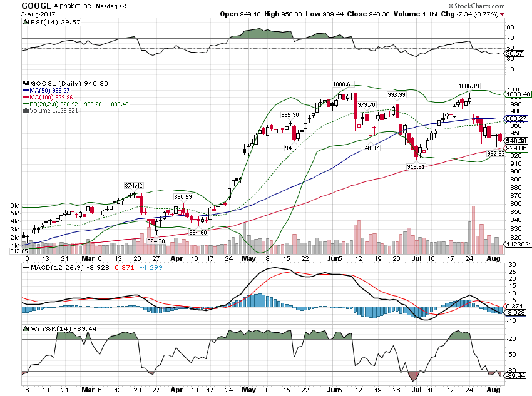The height and width of the screenshot is (396, 532).
Task: Click the volume bars icon beside Volume 1,123,921
Action: point(26,111)
